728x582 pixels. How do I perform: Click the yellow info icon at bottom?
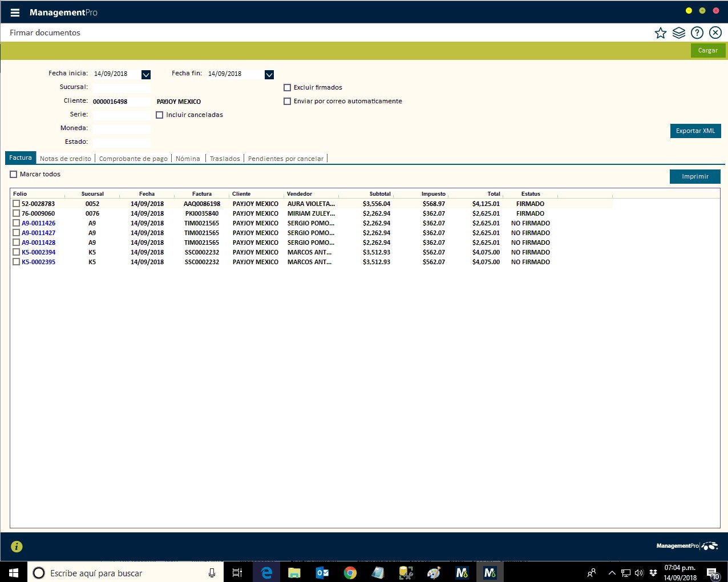click(17, 547)
